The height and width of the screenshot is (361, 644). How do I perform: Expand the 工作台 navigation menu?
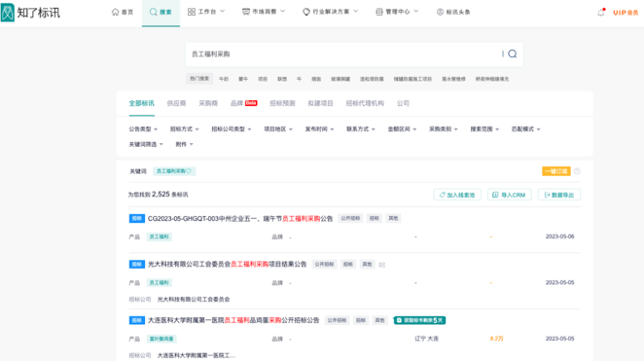click(206, 12)
